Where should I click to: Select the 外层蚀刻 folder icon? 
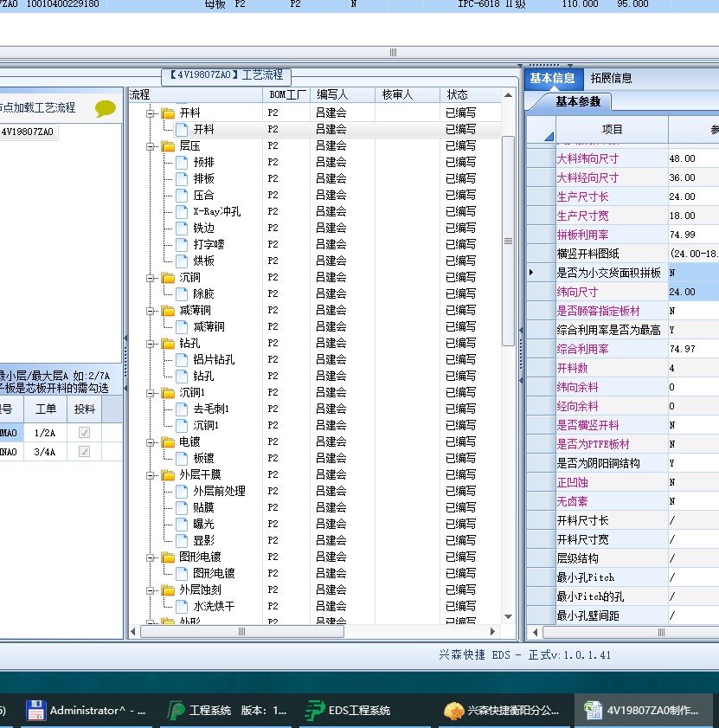168,589
